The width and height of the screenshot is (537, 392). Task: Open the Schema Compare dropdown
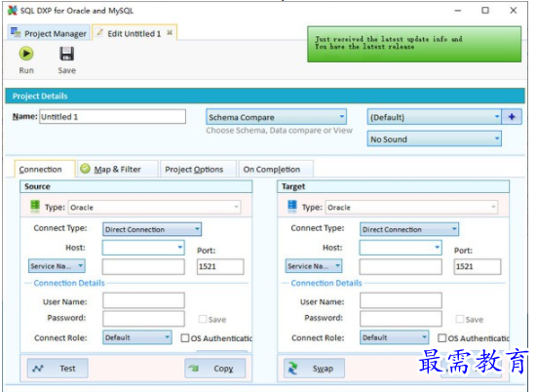(276, 117)
